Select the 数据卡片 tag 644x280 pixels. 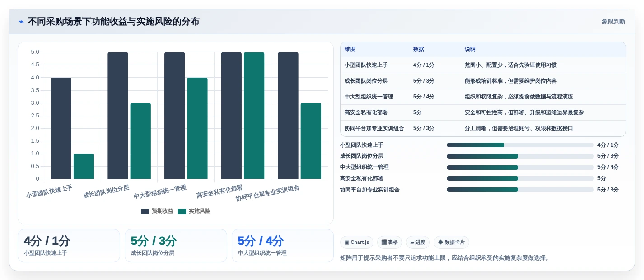point(451,243)
